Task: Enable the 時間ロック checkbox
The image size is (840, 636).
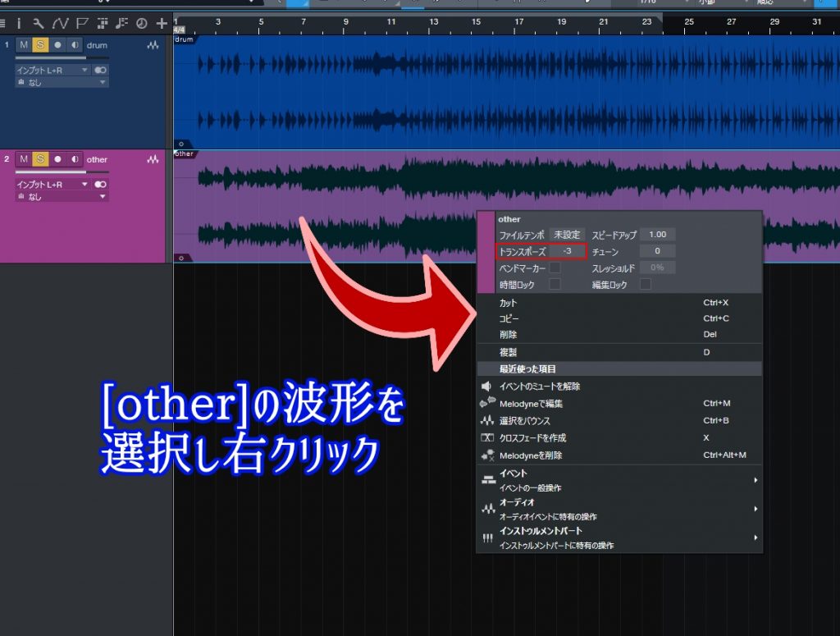Action: [x=555, y=284]
